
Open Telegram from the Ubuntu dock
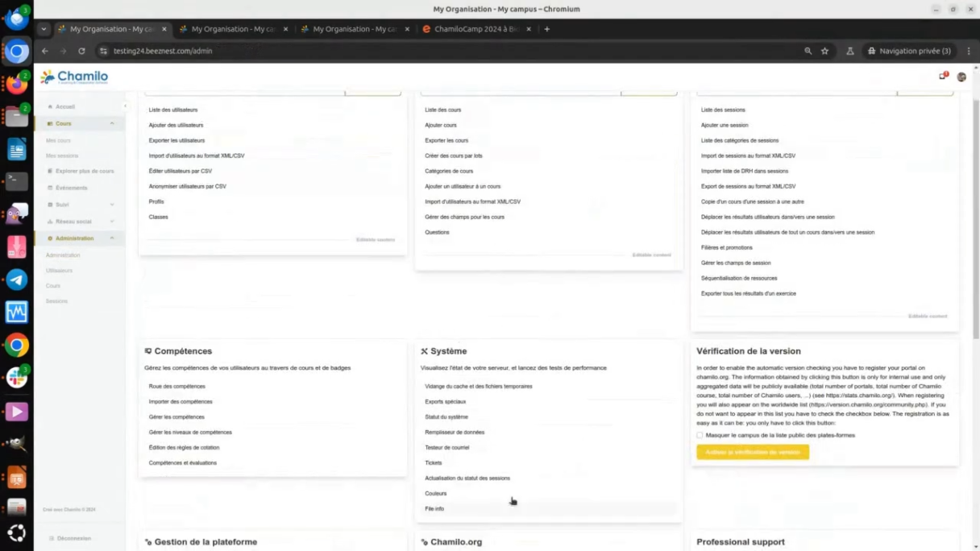tap(16, 280)
